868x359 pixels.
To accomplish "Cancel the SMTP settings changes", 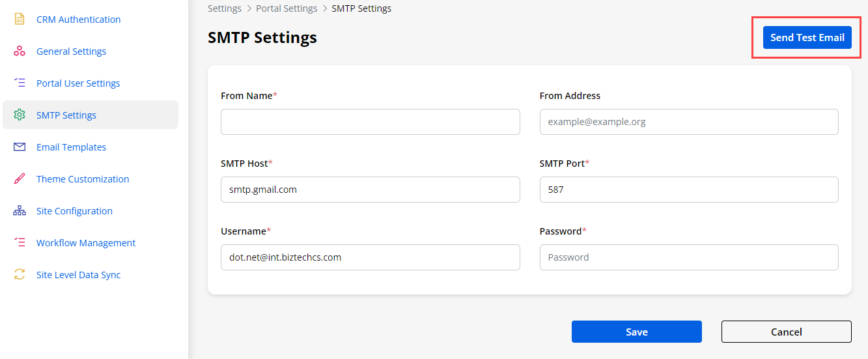I will tap(786, 332).
